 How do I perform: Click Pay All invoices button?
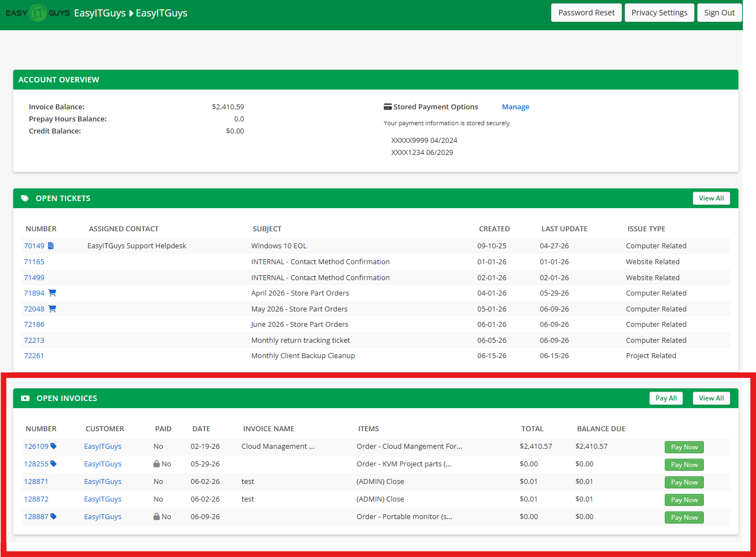click(666, 398)
